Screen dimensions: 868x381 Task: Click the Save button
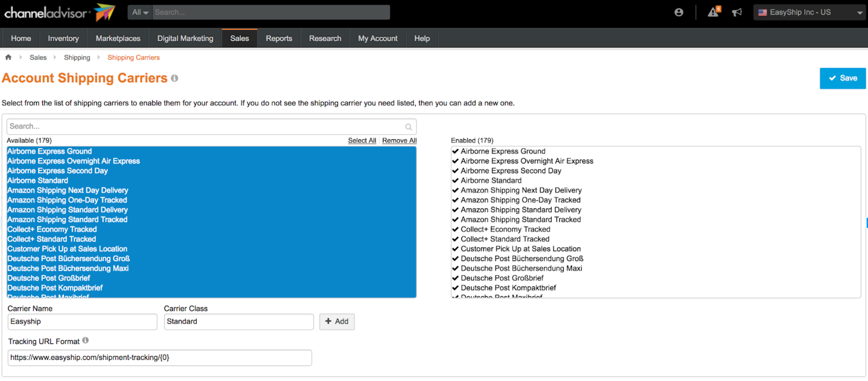point(843,78)
